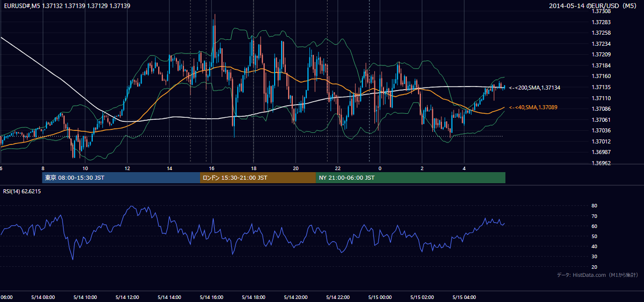This screenshot has width=644, height=302.
Task: Click the 5/14 16:00 time label
Action: pos(212,297)
